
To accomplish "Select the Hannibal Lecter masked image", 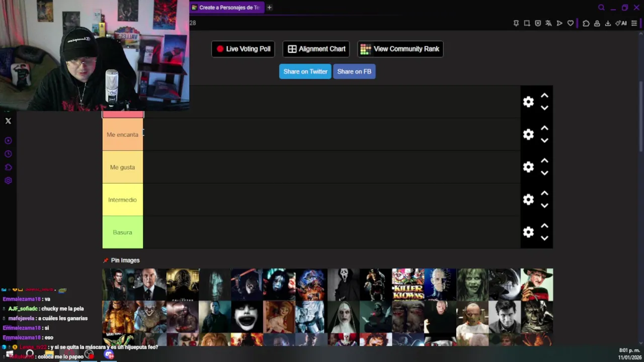I will [472, 317].
